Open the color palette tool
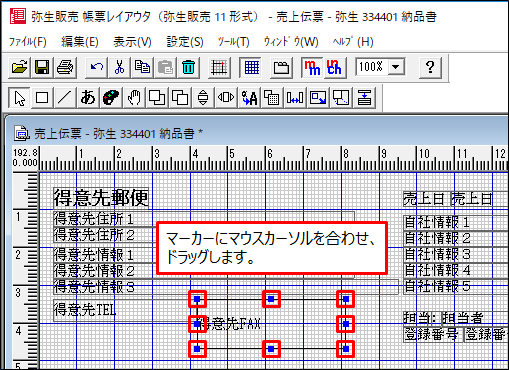Viewport: 509px width, 370px height. [111, 98]
